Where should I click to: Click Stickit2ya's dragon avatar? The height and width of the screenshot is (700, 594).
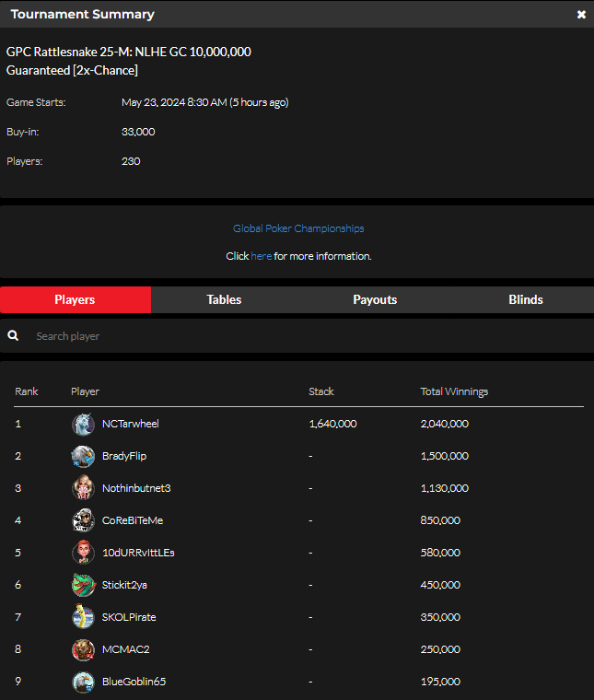coord(84,585)
